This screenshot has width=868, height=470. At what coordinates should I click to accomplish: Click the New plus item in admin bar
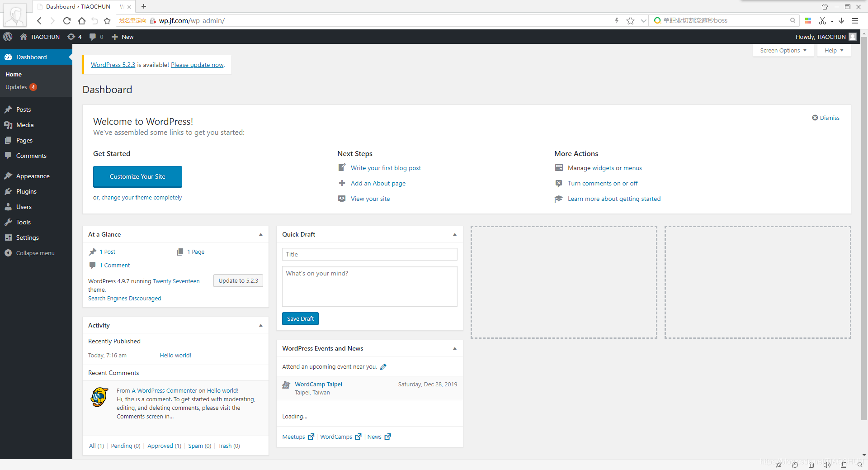[x=123, y=37]
